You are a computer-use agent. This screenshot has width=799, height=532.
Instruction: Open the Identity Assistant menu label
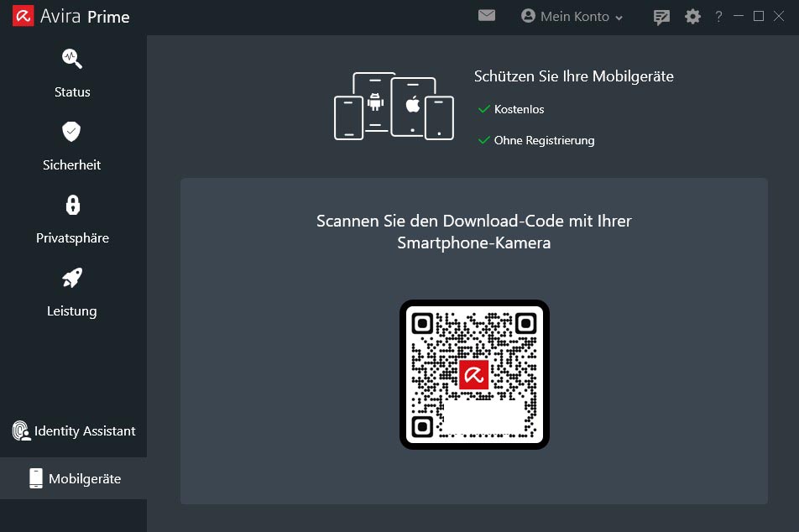click(85, 430)
